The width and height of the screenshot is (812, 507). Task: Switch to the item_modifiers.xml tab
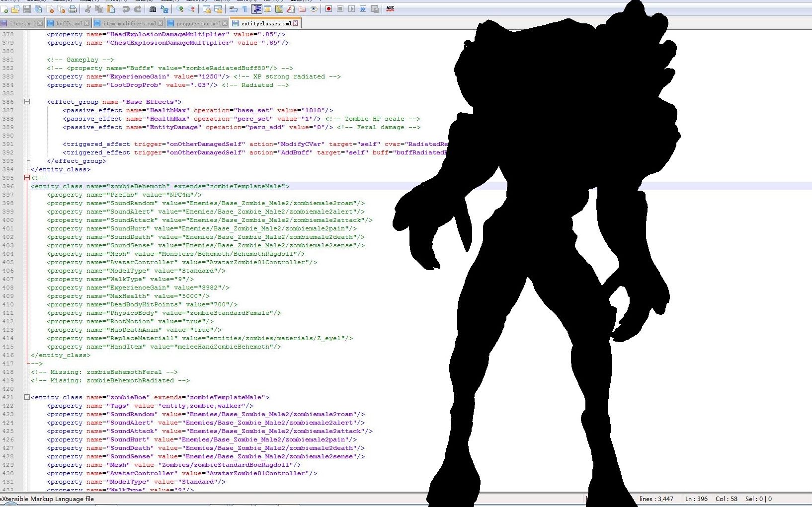(x=128, y=23)
